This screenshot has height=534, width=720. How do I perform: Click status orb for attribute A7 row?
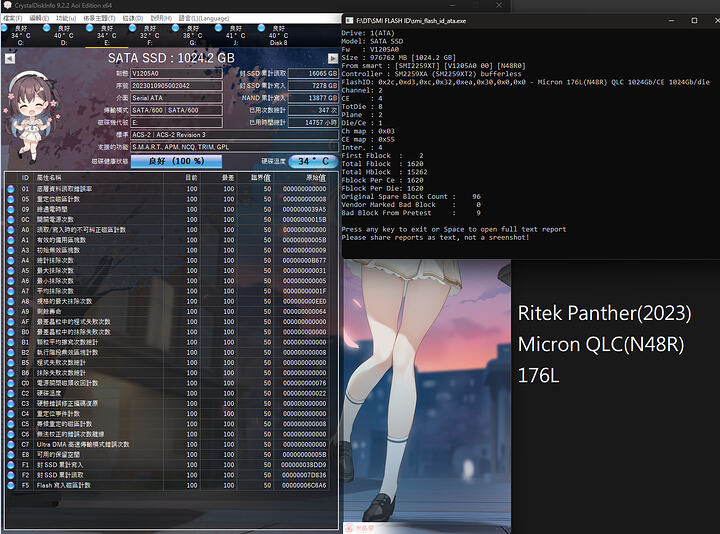point(11,291)
